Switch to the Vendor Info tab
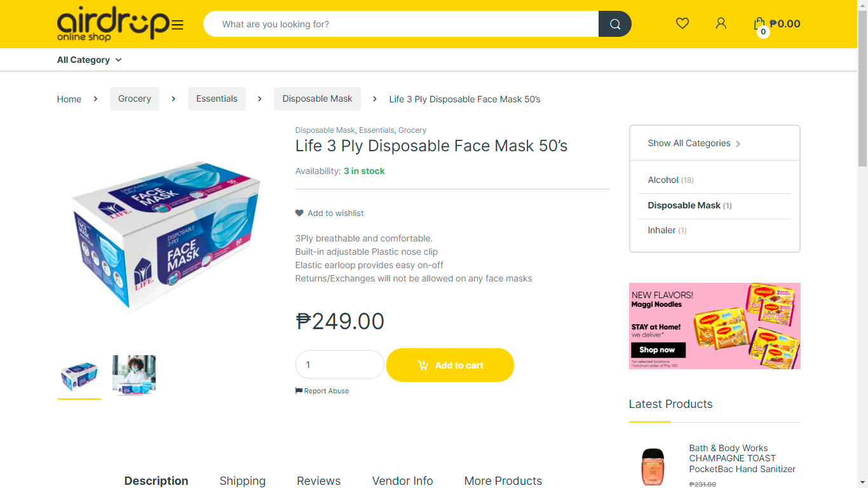This screenshot has width=868, height=488. pos(402,480)
